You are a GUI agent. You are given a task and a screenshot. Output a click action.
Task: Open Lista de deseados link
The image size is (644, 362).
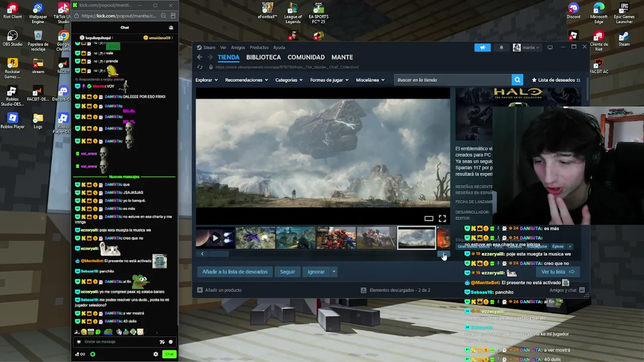556,80
